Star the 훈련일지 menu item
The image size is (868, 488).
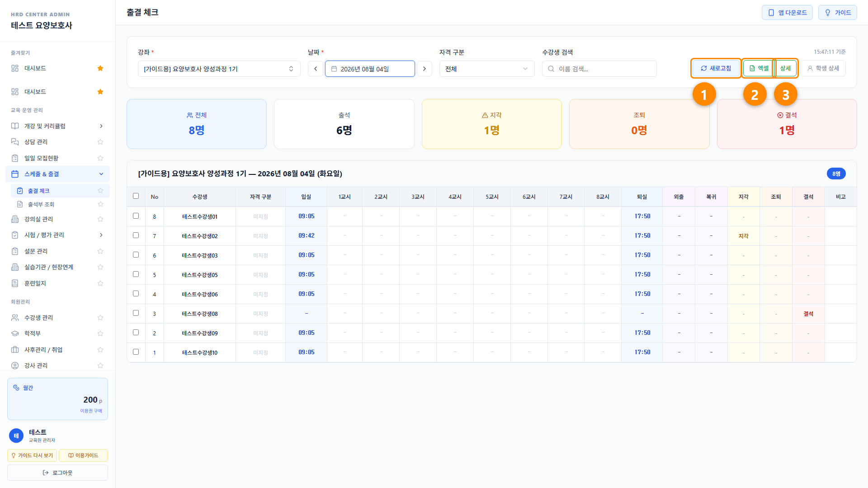click(100, 283)
